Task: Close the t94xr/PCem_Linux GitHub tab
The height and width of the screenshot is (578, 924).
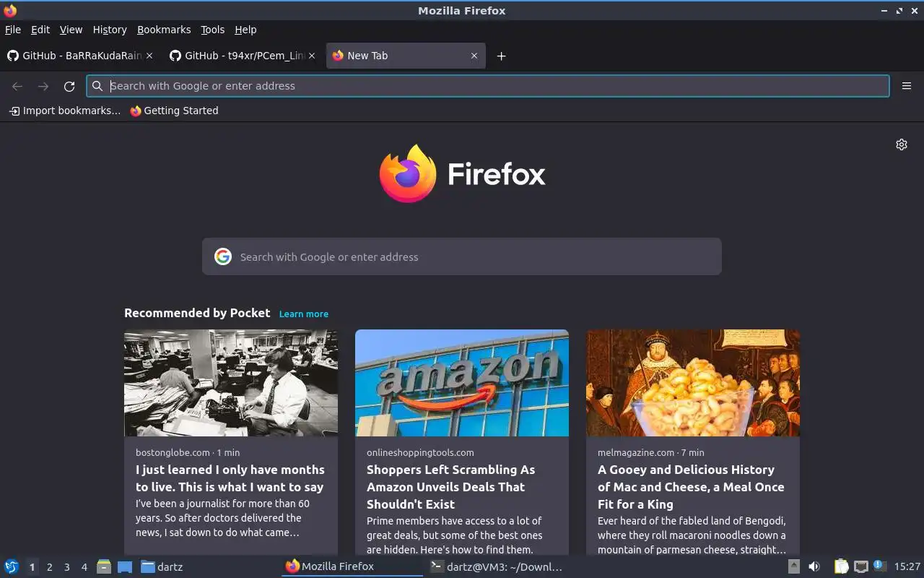Action: (312, 56)
